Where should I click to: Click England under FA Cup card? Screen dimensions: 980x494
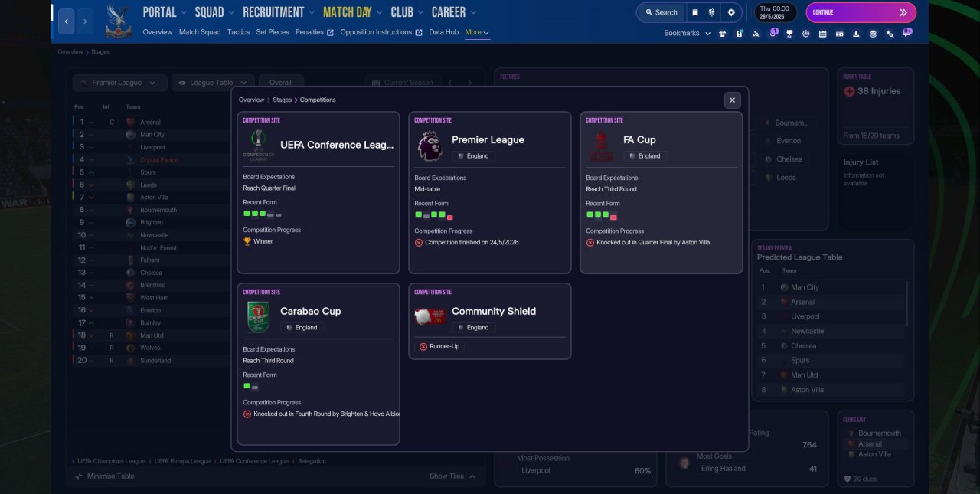[645, 155]
